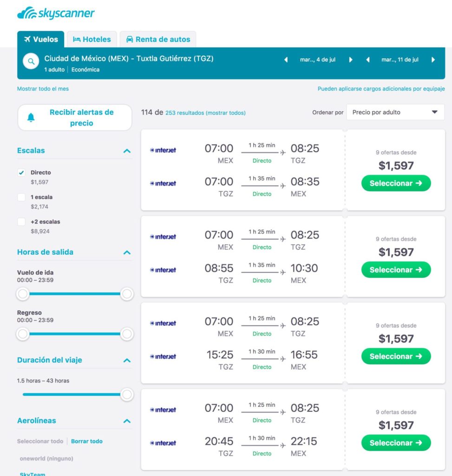Click the Mostrar todo el mes link
Screen dimensions: 452x476
43,89
